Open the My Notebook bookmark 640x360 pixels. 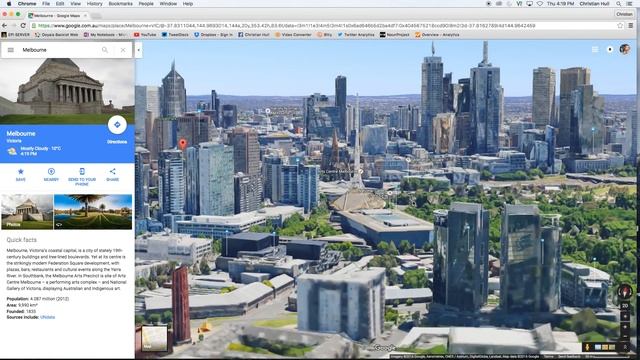[x=105, y=35]
